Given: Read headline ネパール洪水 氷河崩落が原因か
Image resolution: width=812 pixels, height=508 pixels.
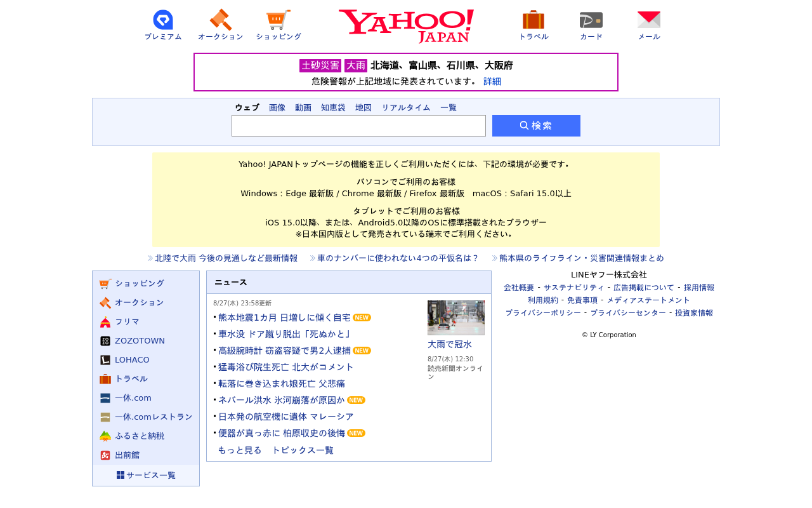Looking at the screenshot, I should click(x=282, y=400).
